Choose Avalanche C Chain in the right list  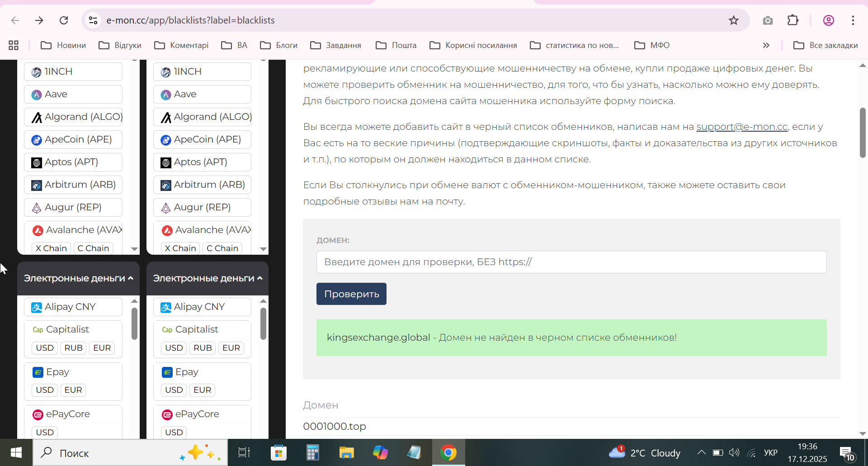(222, 248)
